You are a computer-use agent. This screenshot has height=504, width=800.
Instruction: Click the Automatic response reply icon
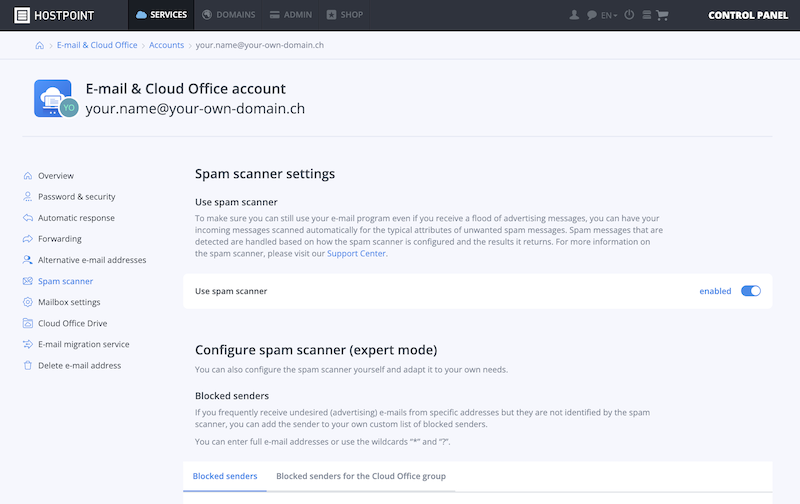tap(28, 218)
